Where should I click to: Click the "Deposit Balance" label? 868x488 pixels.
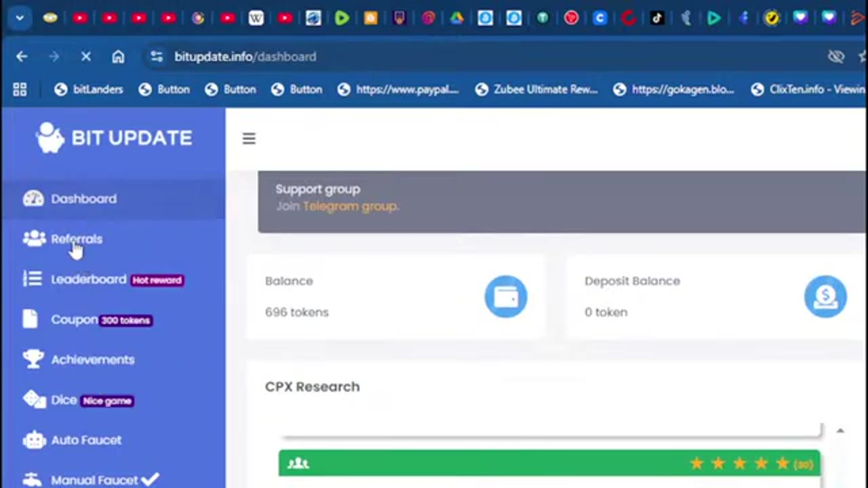(632, 281)
